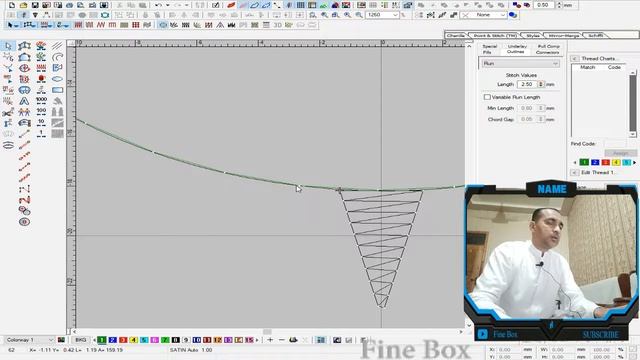Image resolution: width=640 pixels, height=360 pixels.
Task: Travel by 1 stitch icon
Action: coord(41,134)
